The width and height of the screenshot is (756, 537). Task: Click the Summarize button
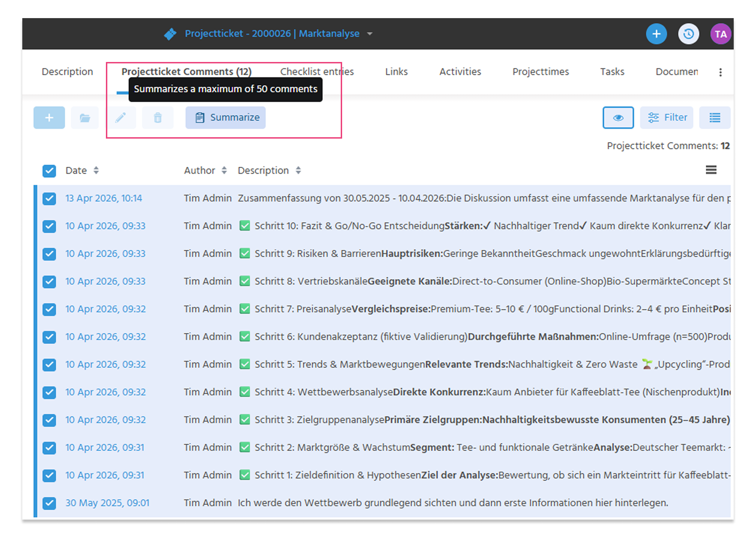(x=225, y=118)
